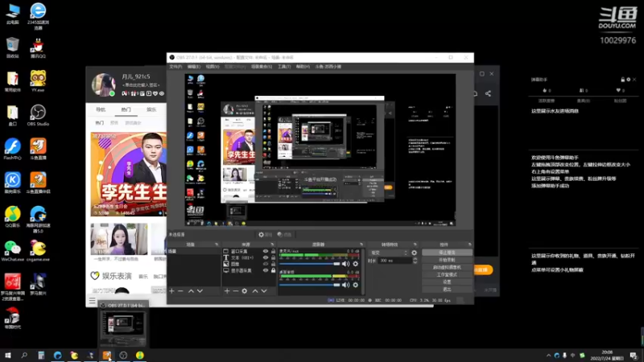
Task: Remove scene with minus icon in Scenes panel
Action: point(180,291)
